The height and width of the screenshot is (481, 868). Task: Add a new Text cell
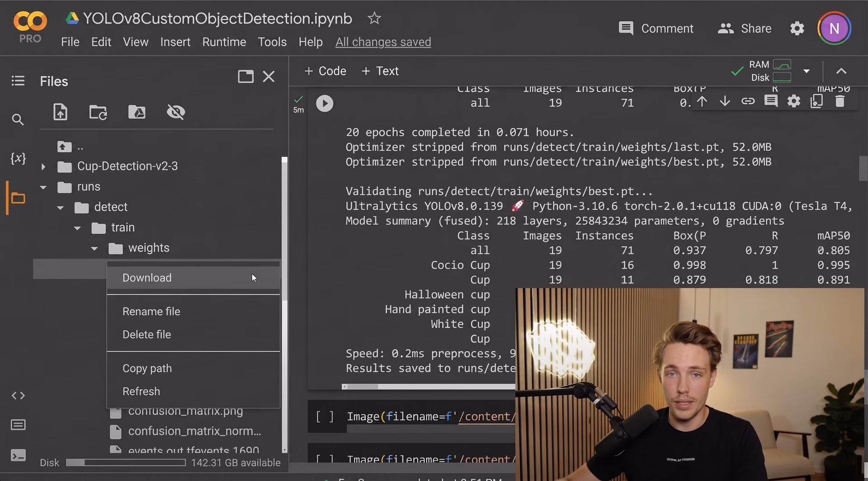[x=380, y=71]
